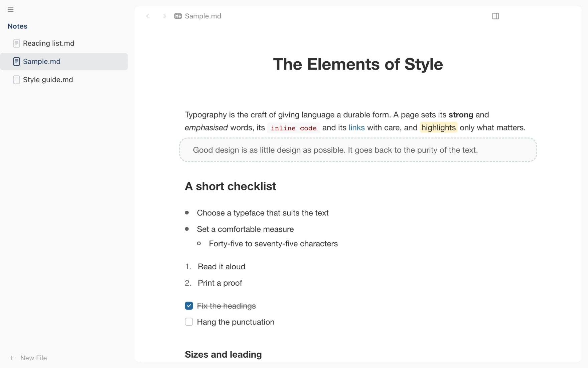Click the Notes sidebar heading
The width and height of the screenshot is (588, 368).
coord(17,26)
